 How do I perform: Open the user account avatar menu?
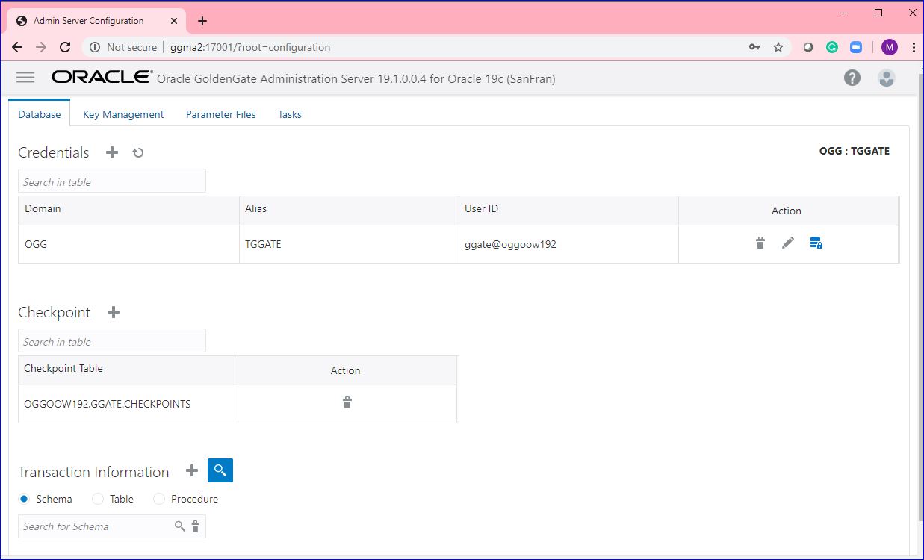887,78
